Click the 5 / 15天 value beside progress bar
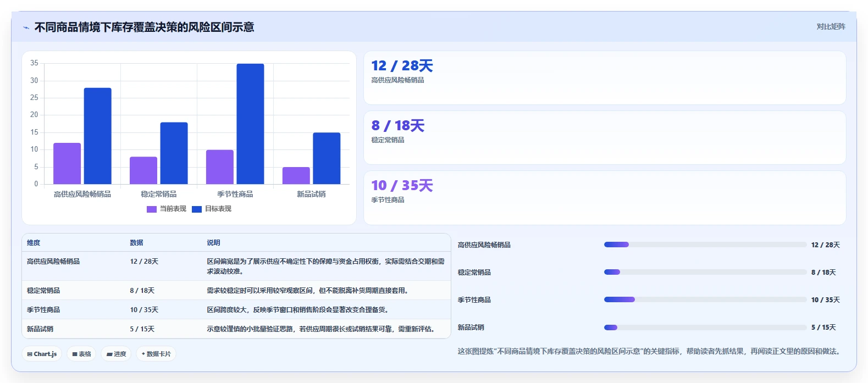Viewport: 868px width, 383px height. [823, 327]
